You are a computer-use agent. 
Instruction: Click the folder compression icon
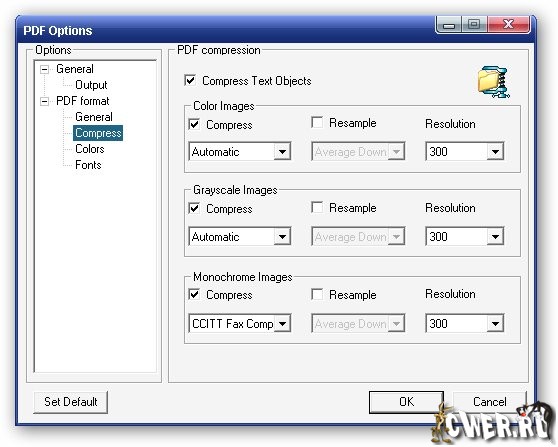494,82
